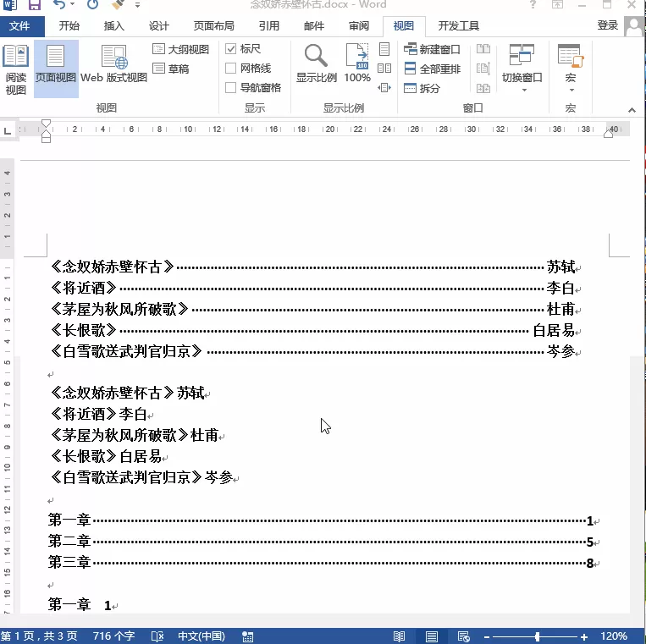Click the proofing errors icon in status bar

[157, 636]
